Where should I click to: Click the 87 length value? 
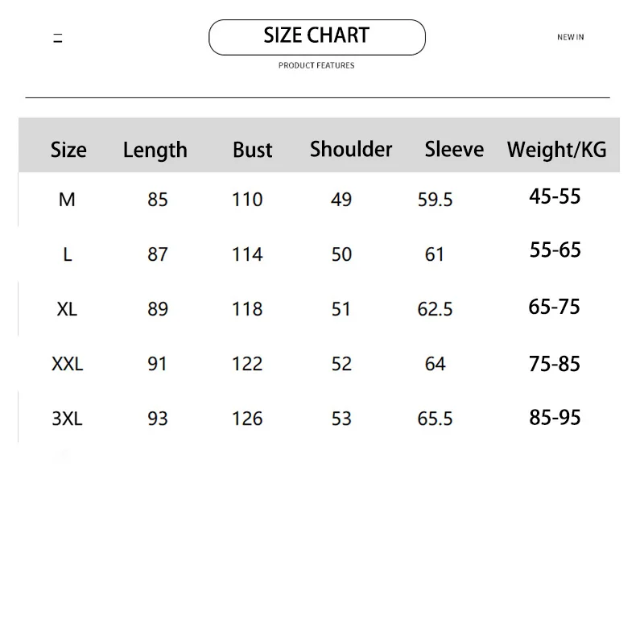tap(158, 254)
